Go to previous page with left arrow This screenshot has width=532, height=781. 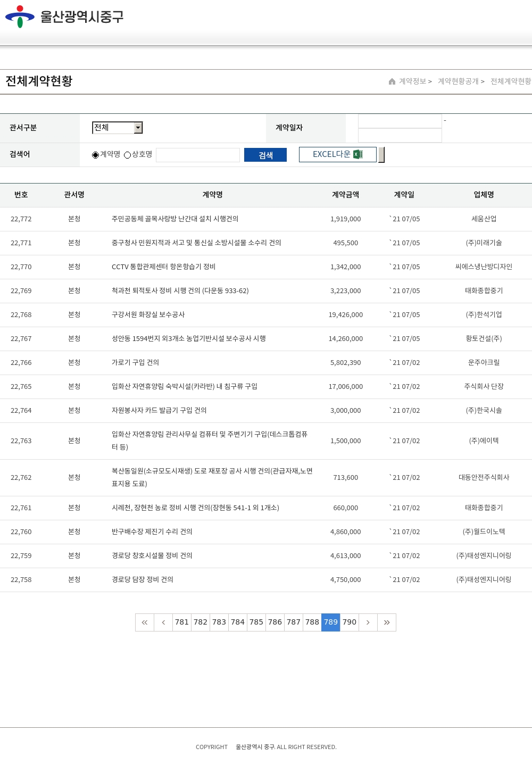click(163, 622)
